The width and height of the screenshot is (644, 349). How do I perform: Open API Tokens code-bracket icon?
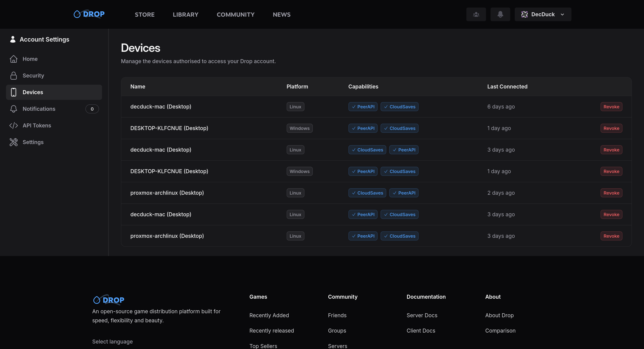13,125
